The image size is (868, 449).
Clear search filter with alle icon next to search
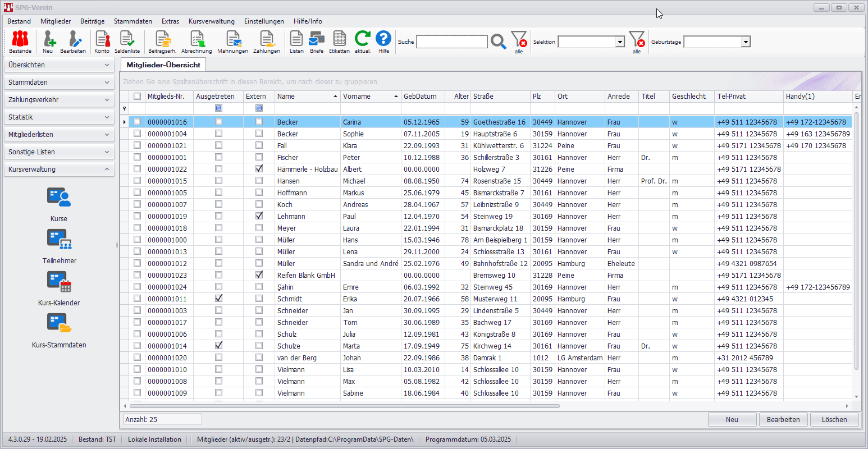pos(519,42)
